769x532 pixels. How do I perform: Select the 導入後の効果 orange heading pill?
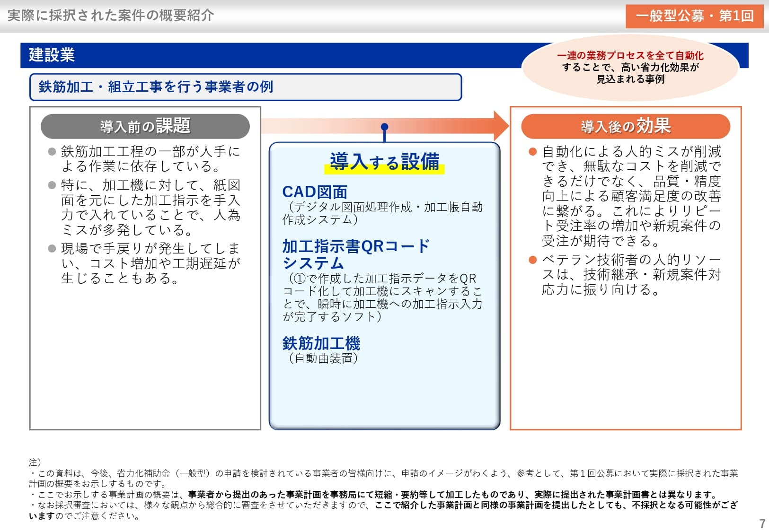click(626, 126)
